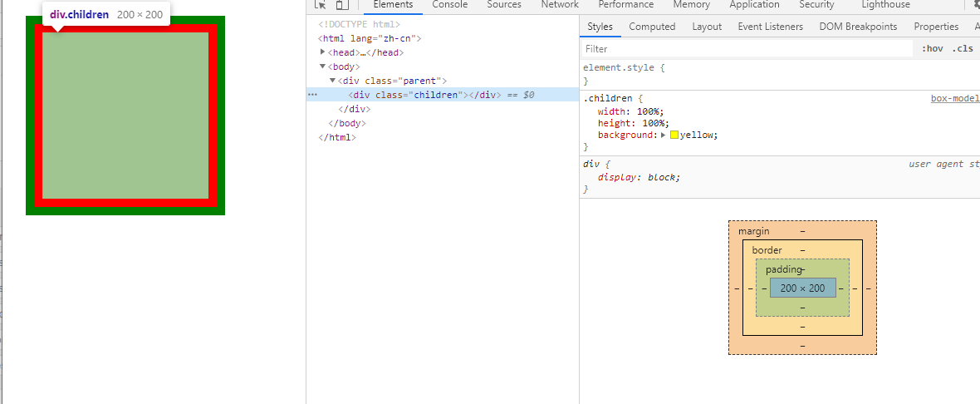The width and height of the screenshot is (980, 404).
Task: Select the Styles sidebar tab
Action: (x=600, y=27)
